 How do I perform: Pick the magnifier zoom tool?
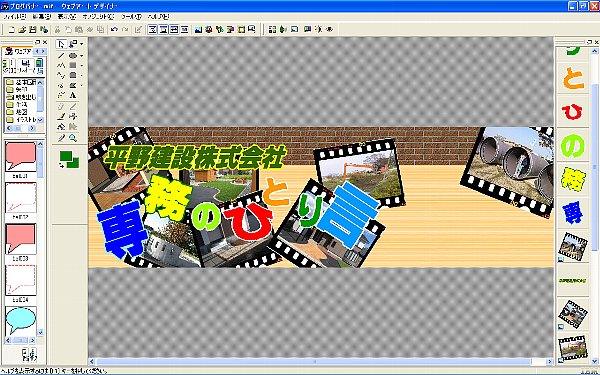[x=73, y=138]
